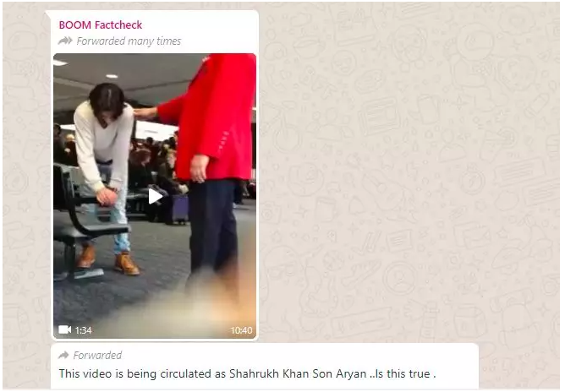Click the 10:40 message timestamp
565x392 pixels.
tap(241, 330)
